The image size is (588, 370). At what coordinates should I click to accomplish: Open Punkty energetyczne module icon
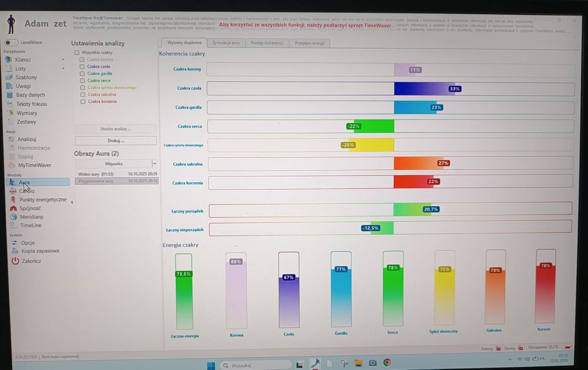pos(14,200)
